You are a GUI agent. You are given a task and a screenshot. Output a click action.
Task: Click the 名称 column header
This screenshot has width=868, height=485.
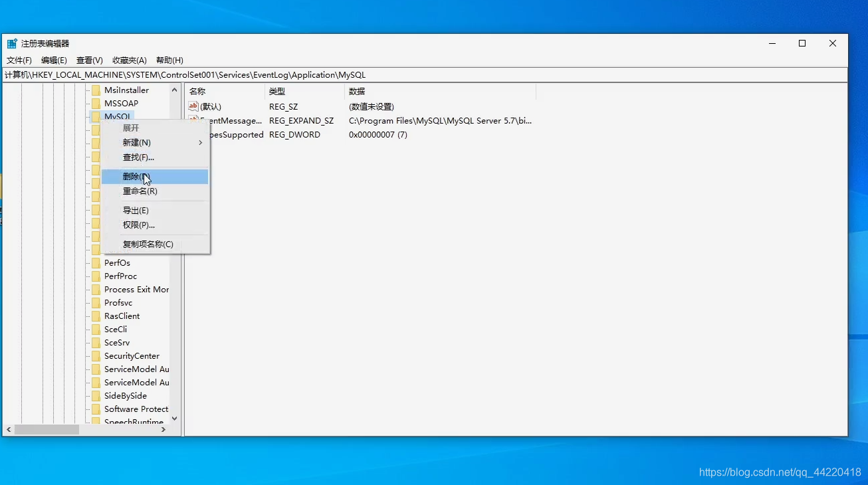[225, 92]
